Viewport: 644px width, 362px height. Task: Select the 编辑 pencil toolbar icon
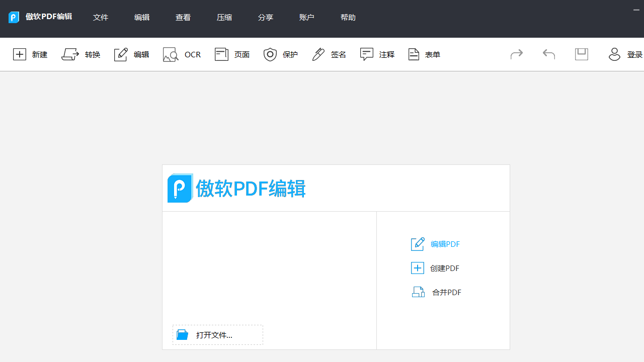(x=121, y=54)
